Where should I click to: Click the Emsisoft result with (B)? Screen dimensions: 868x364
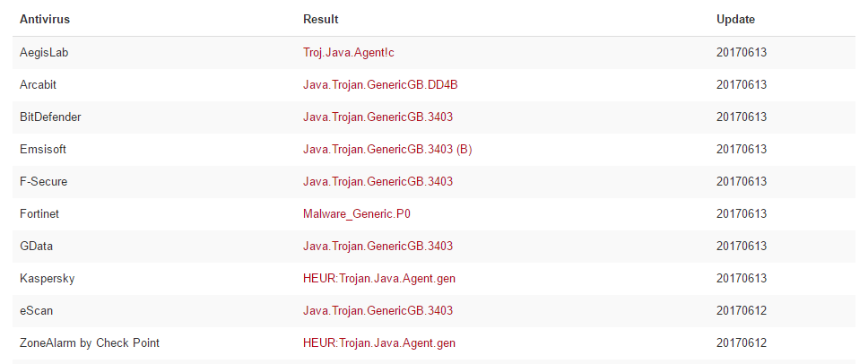[x=387, y=149]
